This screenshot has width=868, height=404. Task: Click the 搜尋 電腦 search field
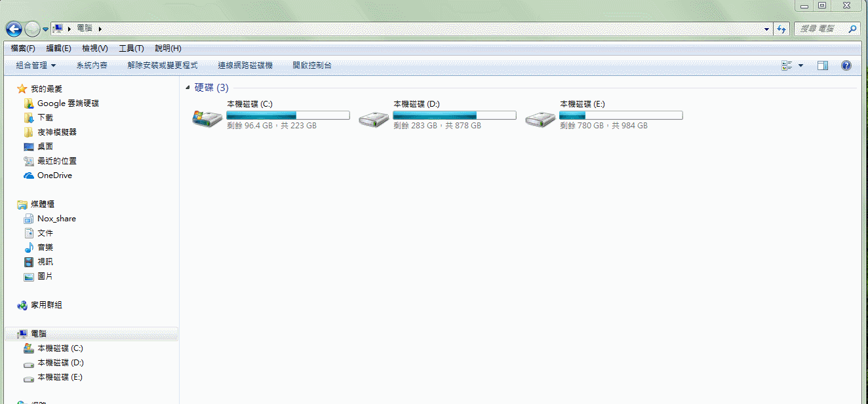tap(821, 29)
